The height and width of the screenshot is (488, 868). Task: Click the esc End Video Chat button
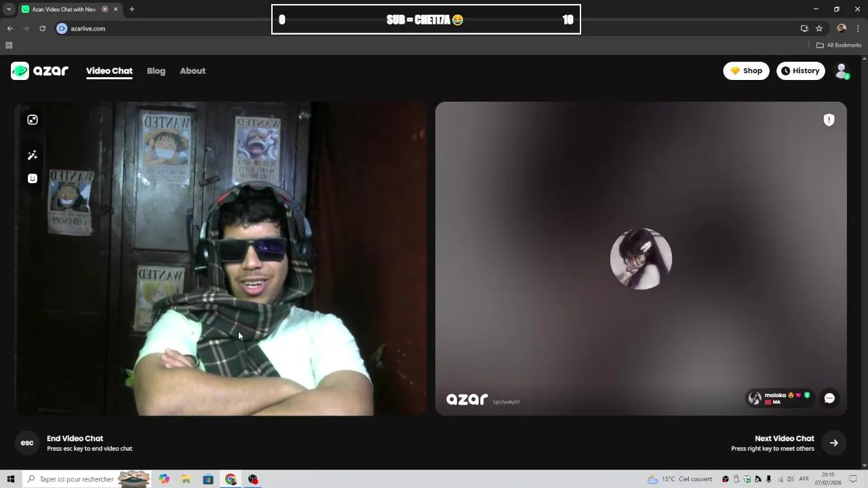[27, 443]
